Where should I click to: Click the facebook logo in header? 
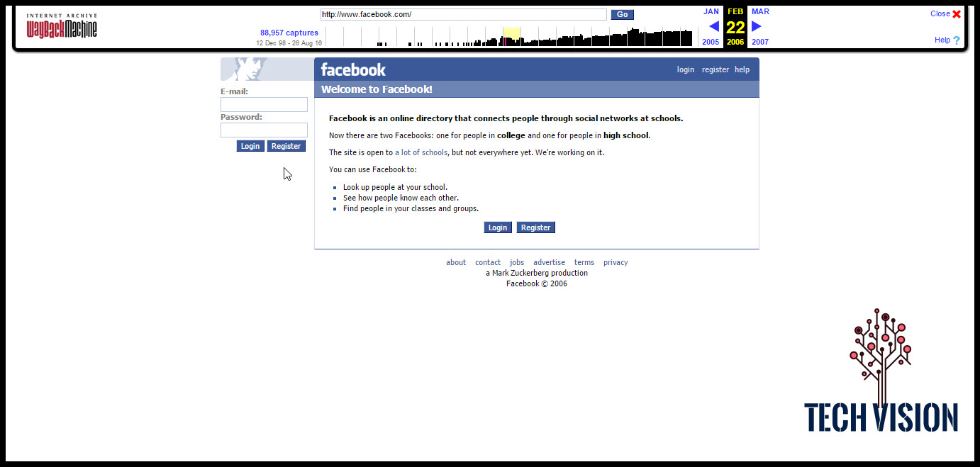(x=353, y=69)
